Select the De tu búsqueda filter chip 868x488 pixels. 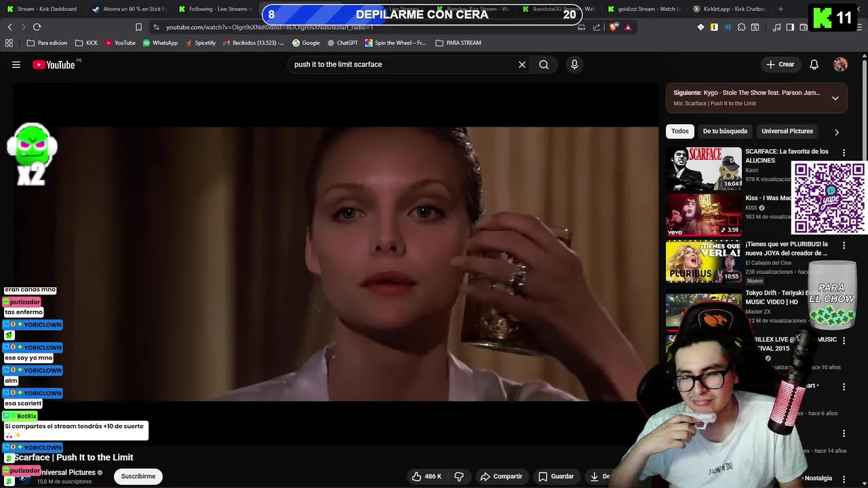(x=725, y=131)
